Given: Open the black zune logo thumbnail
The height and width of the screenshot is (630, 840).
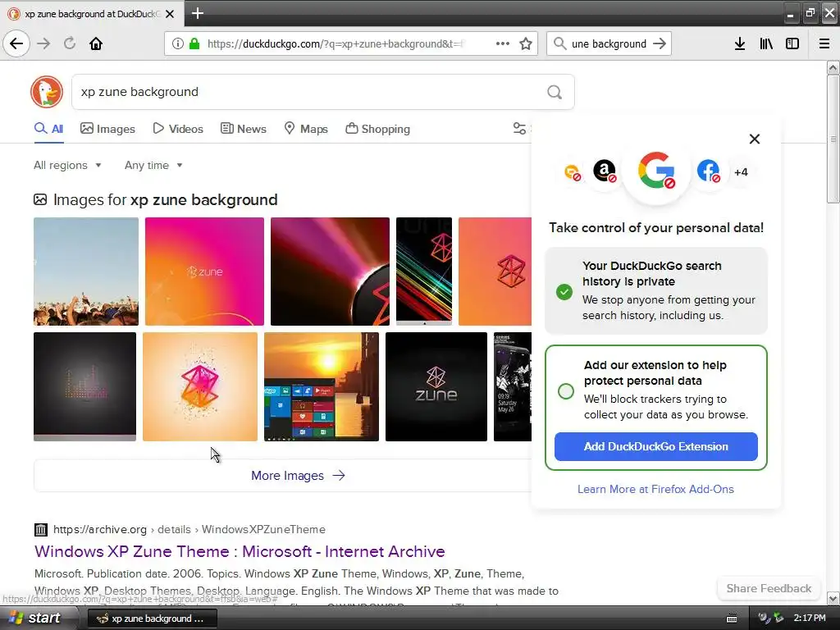Looking at the screenshot, I should click(436, 387).
